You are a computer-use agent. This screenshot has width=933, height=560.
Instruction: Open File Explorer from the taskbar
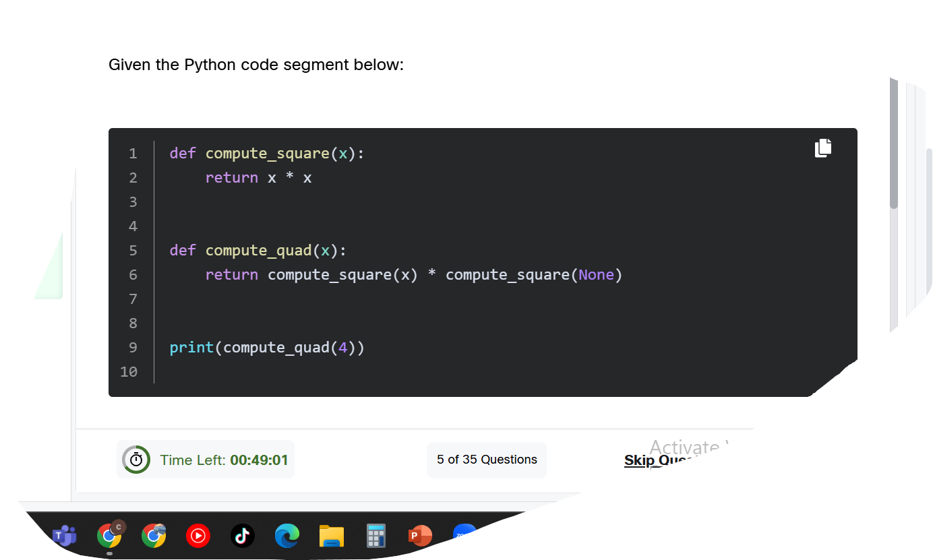click(331, 536)
